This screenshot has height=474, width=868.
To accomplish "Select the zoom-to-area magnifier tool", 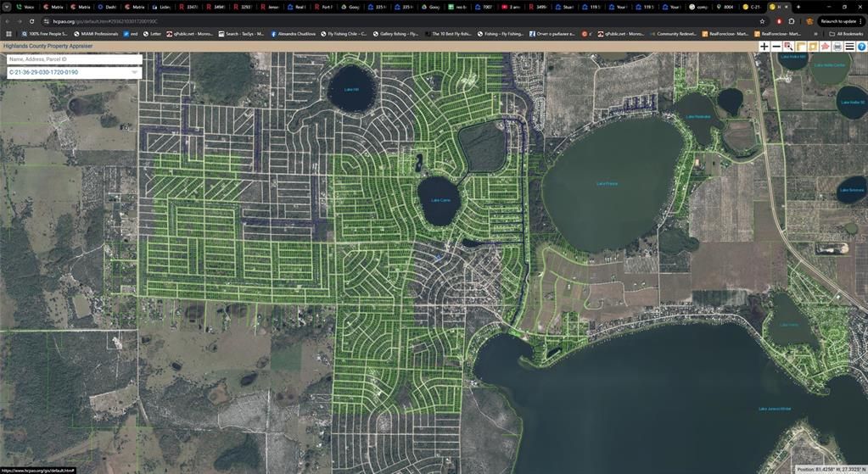I will click(788, 47).
